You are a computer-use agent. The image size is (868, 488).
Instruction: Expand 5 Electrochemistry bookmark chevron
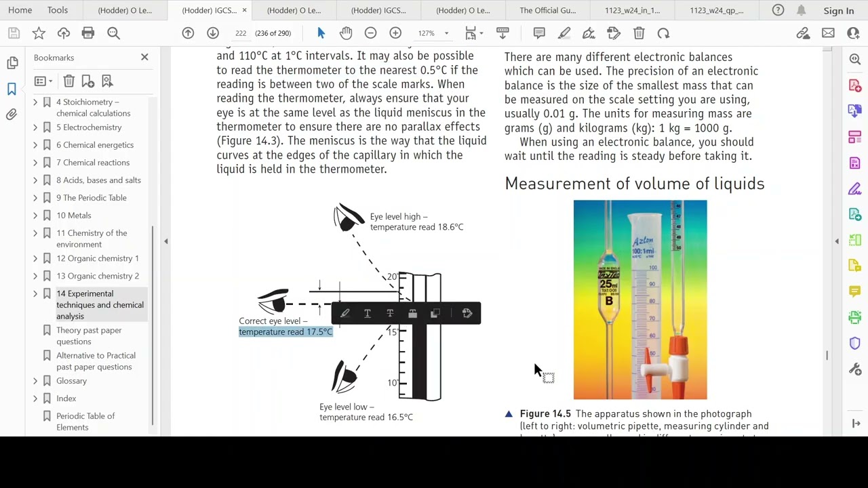coord(35,127)
